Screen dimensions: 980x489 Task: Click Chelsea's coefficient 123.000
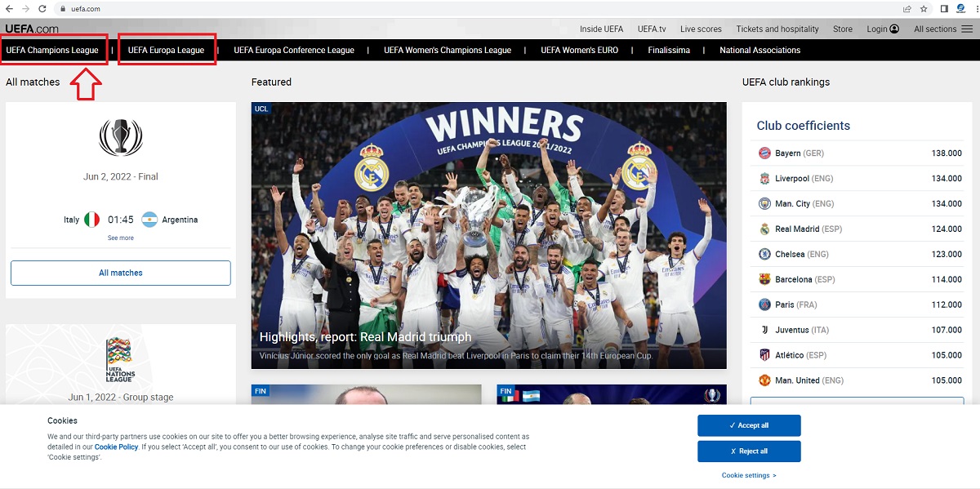point(947,255)
